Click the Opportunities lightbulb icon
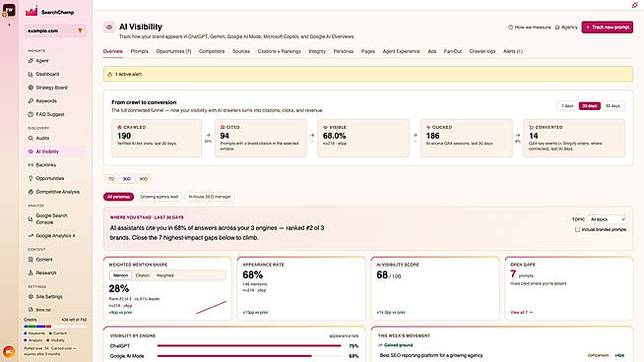Image resolution: width=644 pixels, height=362 pixels. (x=31, y=178)
